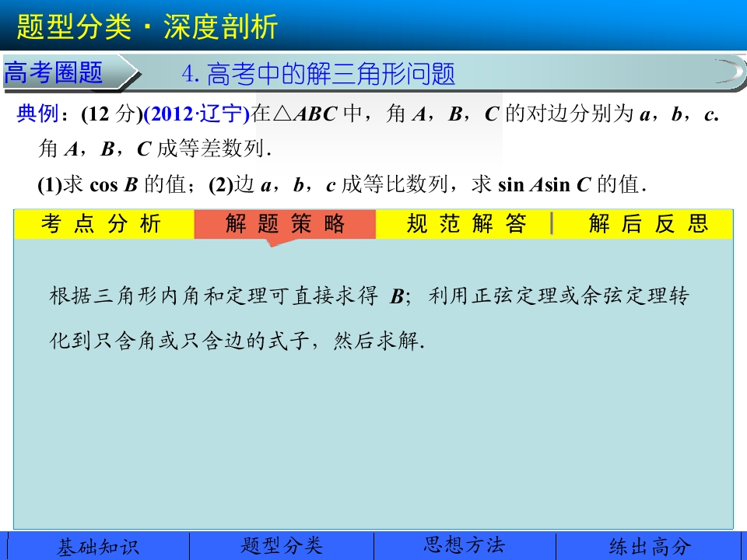Go to the 题型分类 section
Screen dimensions: 747x560
tap(282, 546)
